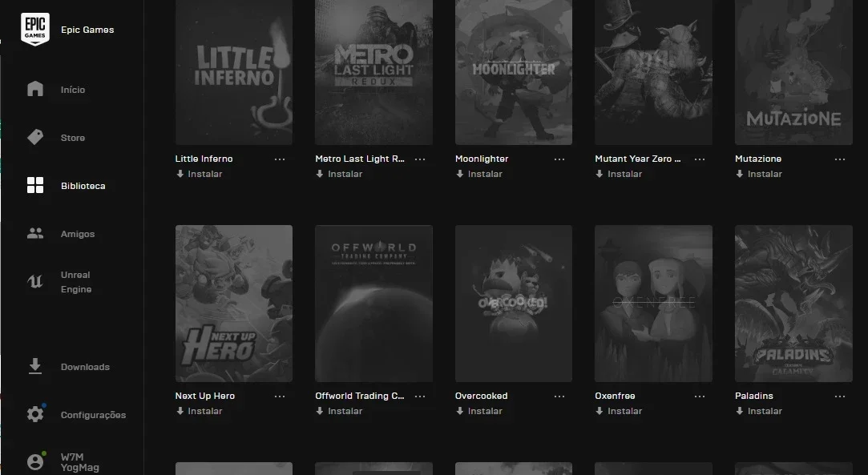Click the Overcooked title text
This screenshot has width=868, height=475.
[481, 396]
